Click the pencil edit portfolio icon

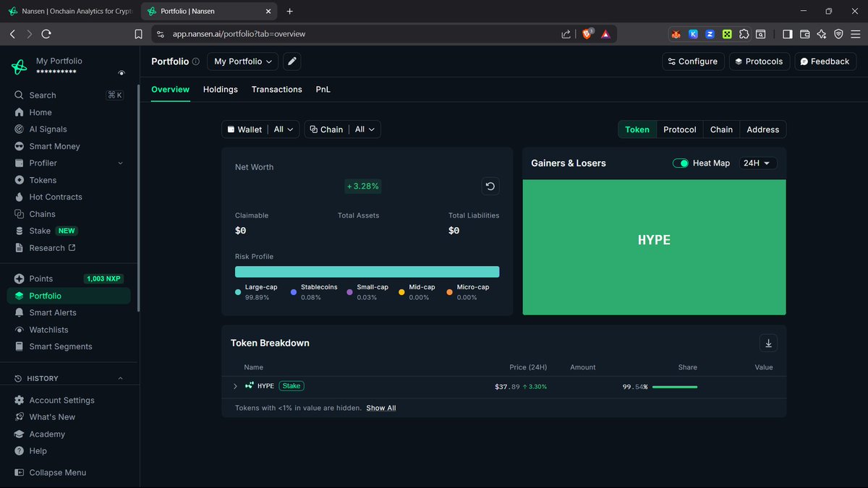tap(292, 61)
